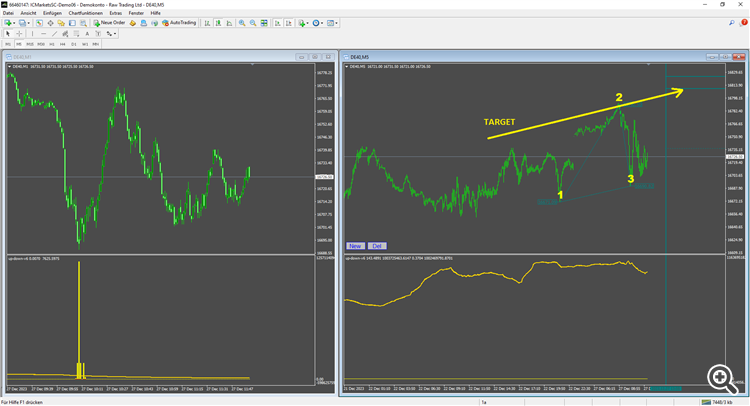Screen dimensions: 750x406
Task: Launch MetaEditor via the yellow book icon
Action: 132,23
